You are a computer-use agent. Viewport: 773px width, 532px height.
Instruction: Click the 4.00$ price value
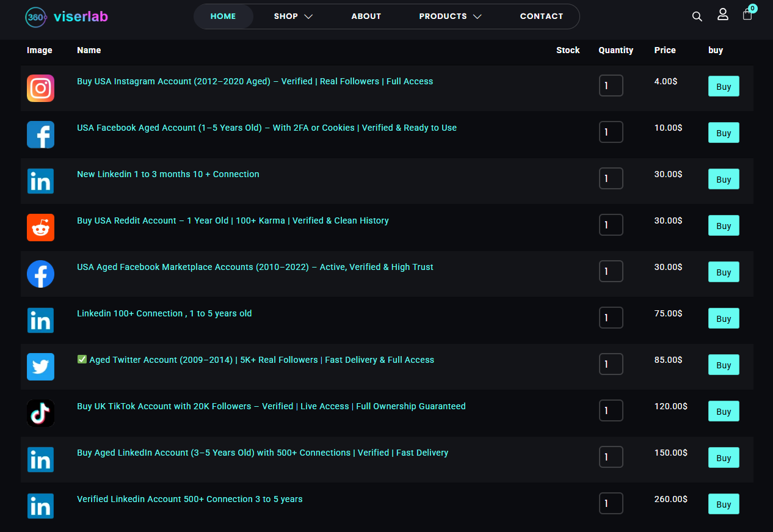(x=666, y=81)
